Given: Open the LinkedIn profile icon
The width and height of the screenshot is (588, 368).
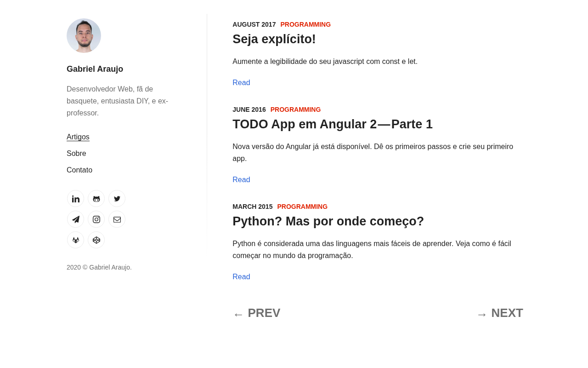Looking at the screenshot, I should click(76, 199).
